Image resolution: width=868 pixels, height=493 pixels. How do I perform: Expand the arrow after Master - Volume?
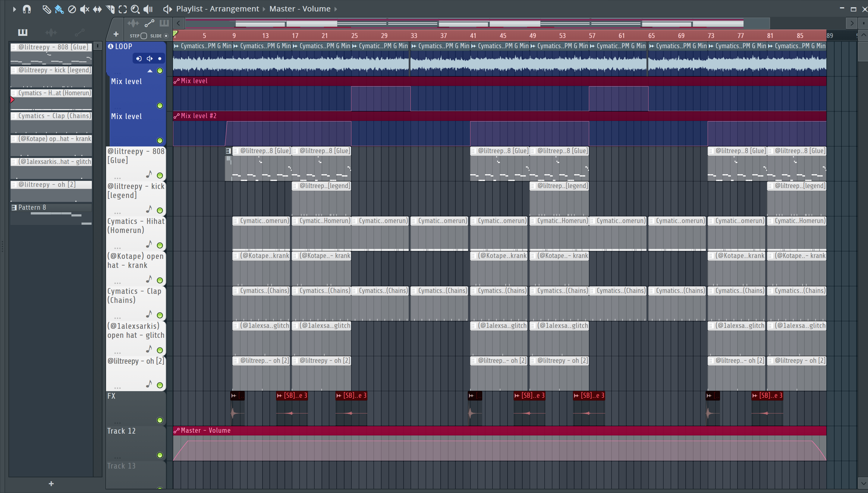pos(335,9)
